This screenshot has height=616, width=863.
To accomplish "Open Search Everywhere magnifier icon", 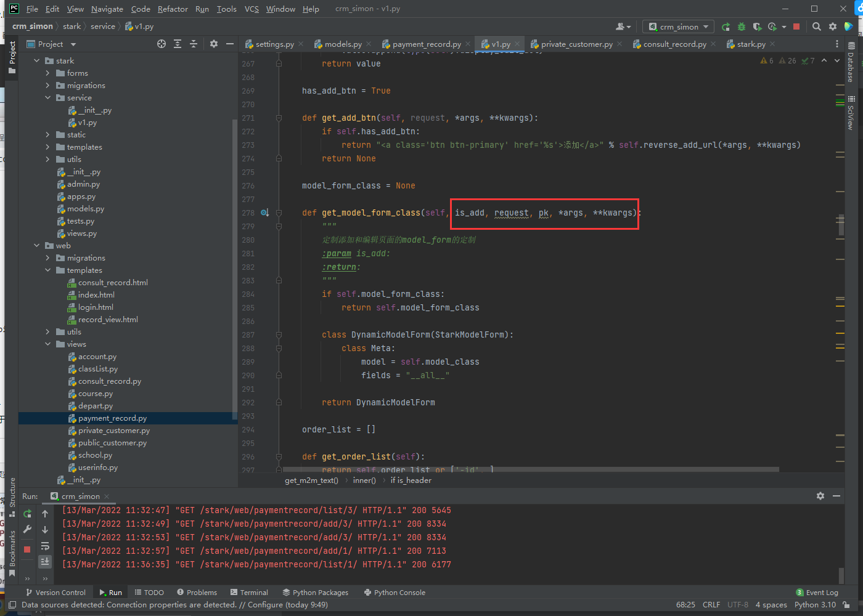I will point(817,26).
